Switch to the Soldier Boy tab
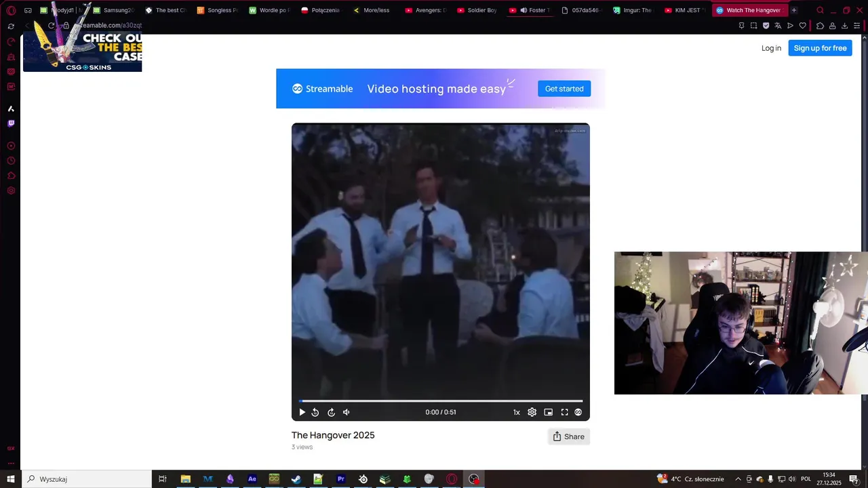 tap(477, 10)
